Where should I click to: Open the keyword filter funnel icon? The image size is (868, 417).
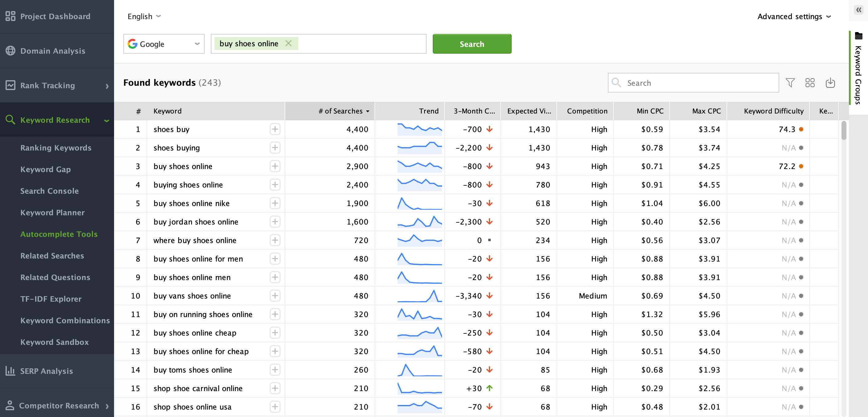(x=790, y=83)
